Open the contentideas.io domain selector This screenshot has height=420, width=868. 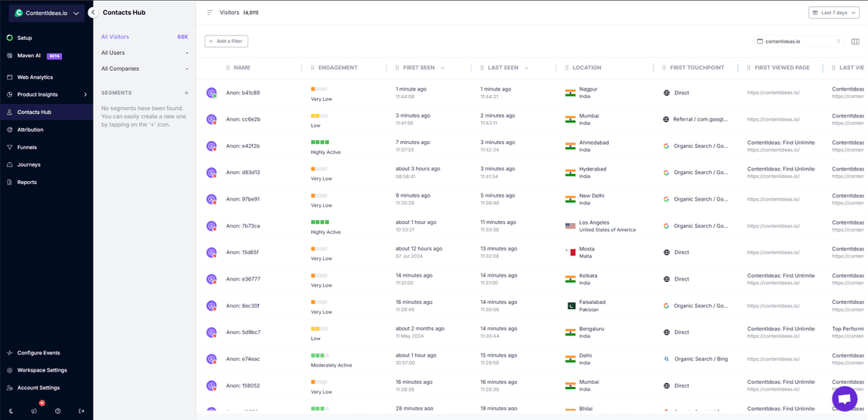click(x=799, y=41)
